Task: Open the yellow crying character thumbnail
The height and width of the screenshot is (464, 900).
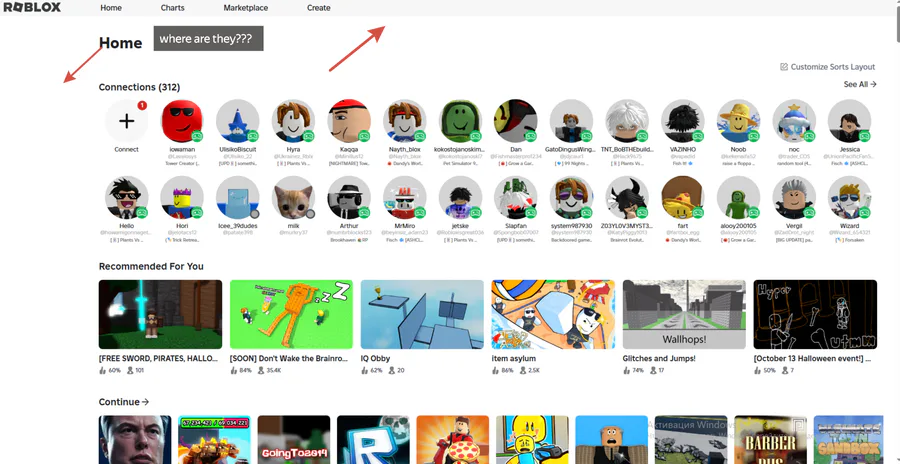Action: tap(532, 440)
